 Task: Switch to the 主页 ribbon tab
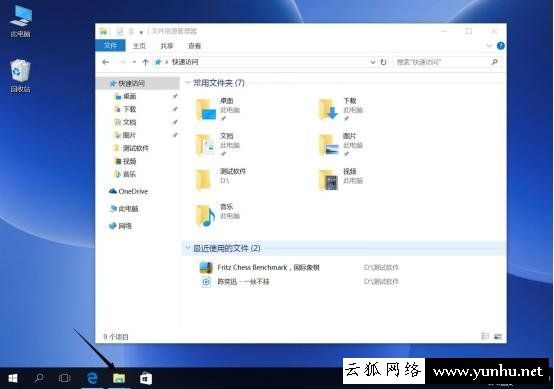[x=139, y=46]
